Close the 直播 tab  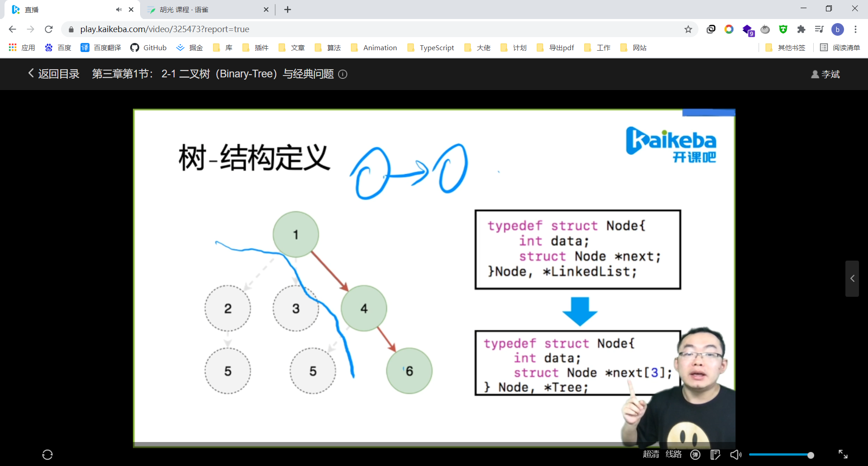131,10
